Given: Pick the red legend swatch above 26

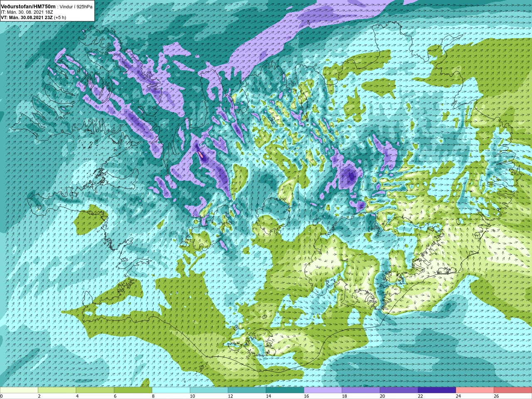Looking at the screenshot, I should (x=513, y=390).
